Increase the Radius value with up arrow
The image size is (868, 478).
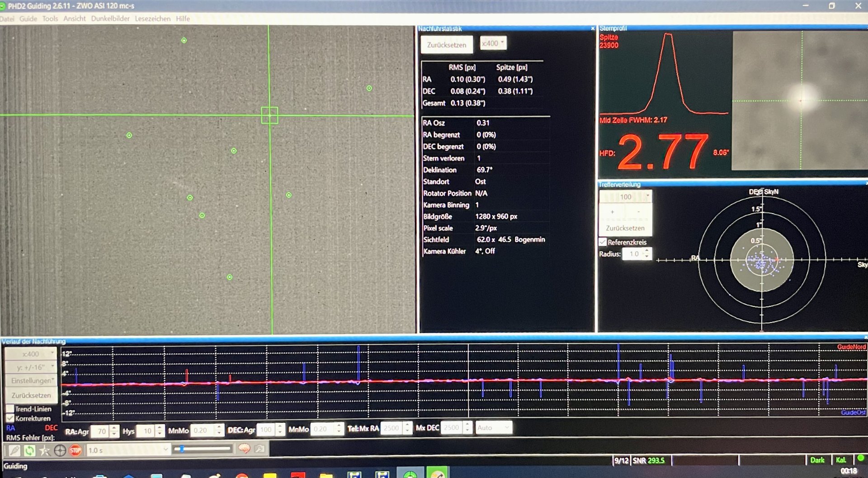coord(647,251)
